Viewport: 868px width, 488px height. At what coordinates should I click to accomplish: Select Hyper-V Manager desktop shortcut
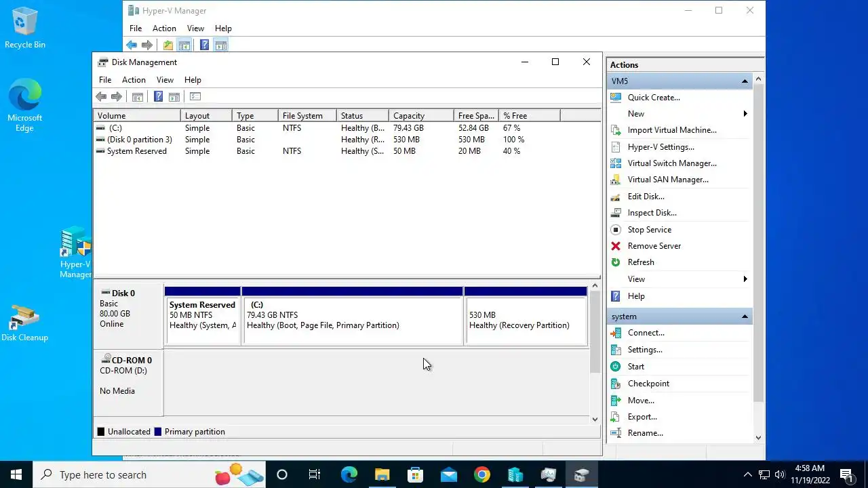(75, 253)
